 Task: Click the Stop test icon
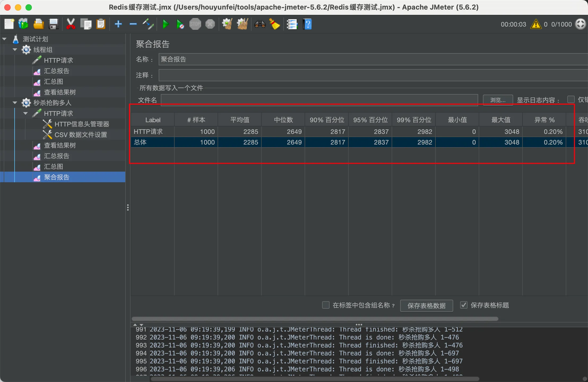click(x=195, y=24)
